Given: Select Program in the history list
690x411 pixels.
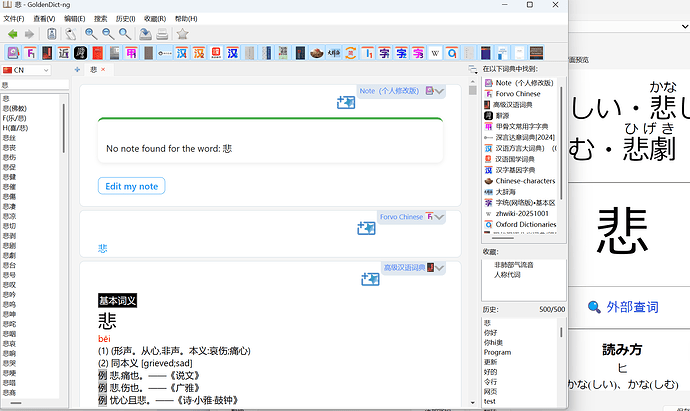Looking at the screenshot, I should (x=497, y=352).
